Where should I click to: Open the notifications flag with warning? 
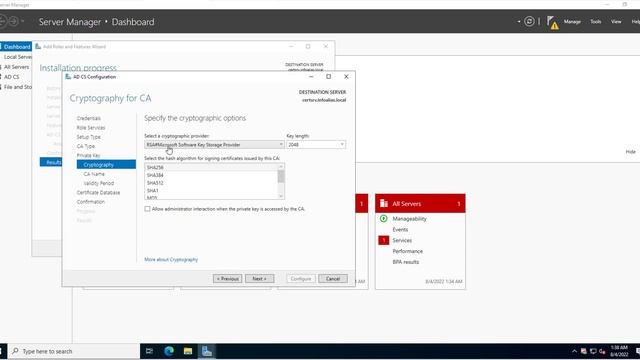(552, 22)
